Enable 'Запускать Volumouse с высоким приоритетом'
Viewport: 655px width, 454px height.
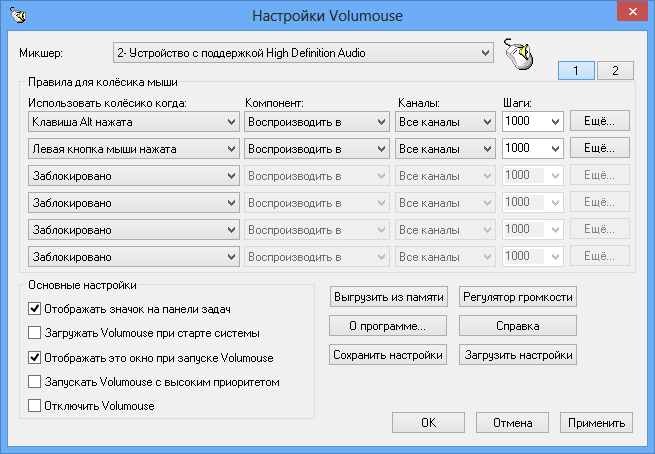tap(35, 382)
